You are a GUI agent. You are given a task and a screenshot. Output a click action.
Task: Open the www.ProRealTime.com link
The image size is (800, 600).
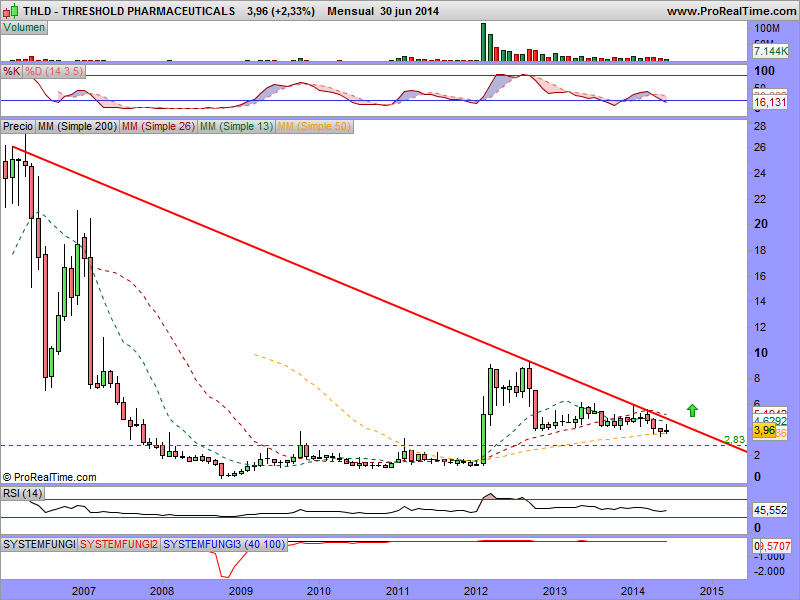733,11
